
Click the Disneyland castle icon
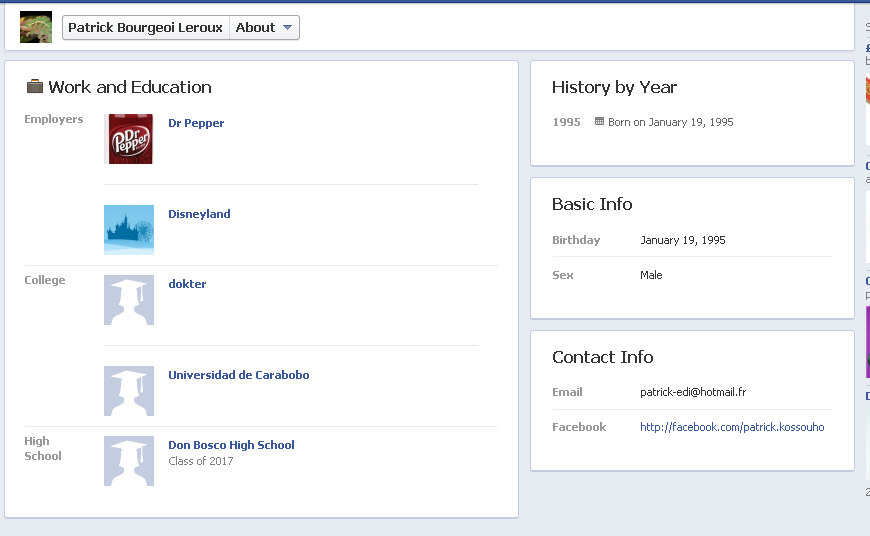[x=129, y=230]
